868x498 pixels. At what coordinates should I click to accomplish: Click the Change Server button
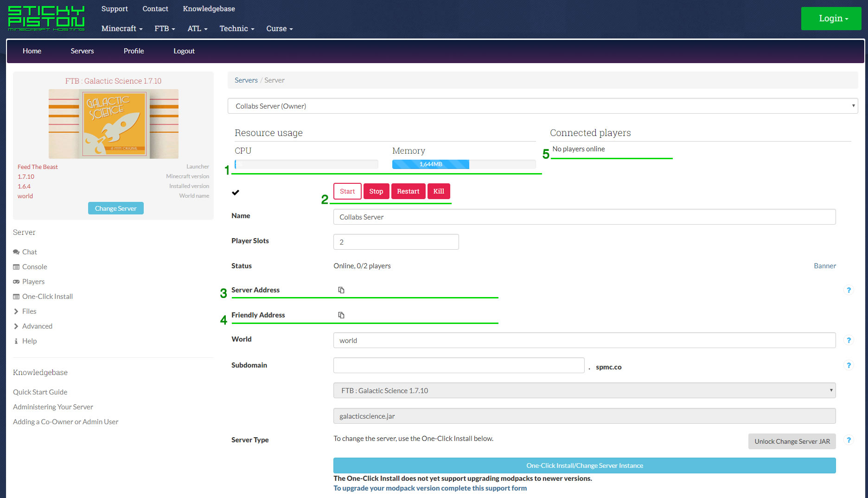coord(116,208)
